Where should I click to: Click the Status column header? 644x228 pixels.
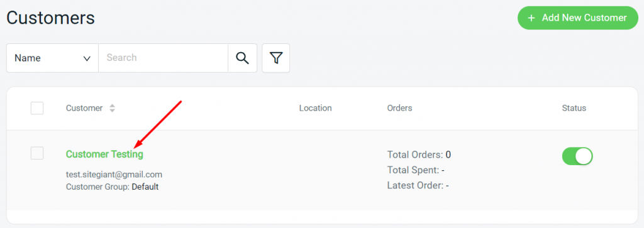574,108
